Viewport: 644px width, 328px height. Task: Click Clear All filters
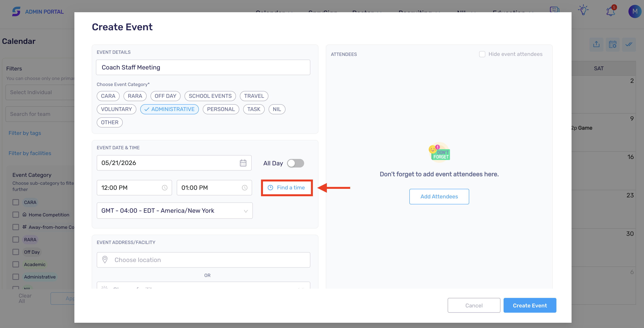coord(25,298)
